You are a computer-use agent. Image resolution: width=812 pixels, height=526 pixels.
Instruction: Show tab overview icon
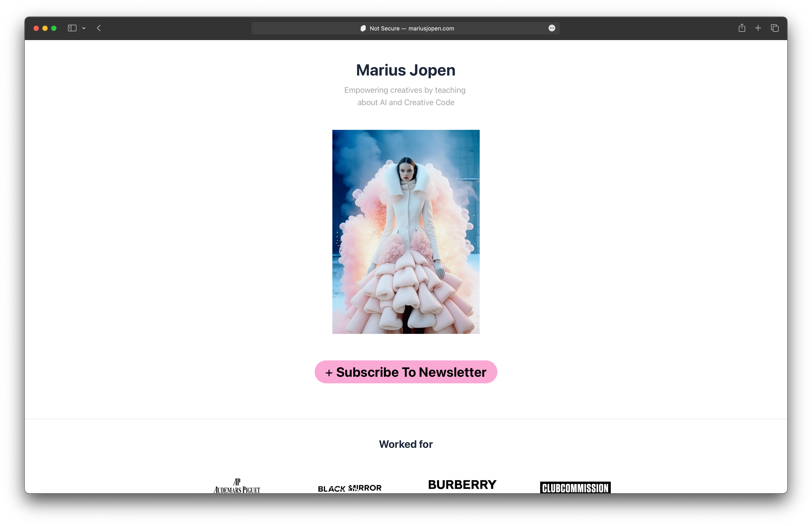(x=775, y=28)
